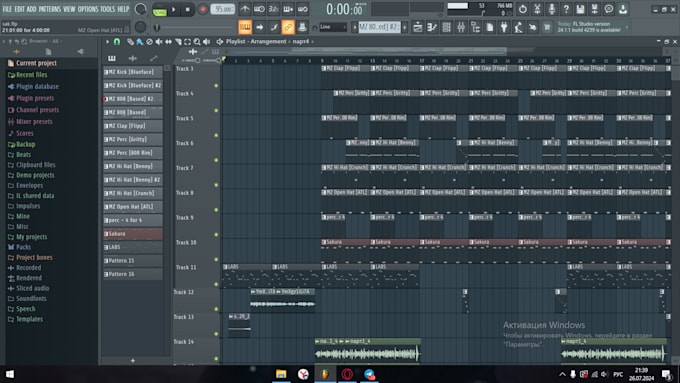Show the Browser tree icon in toolbar
Screen dimensions: 680x383
[x=475, y=27]
